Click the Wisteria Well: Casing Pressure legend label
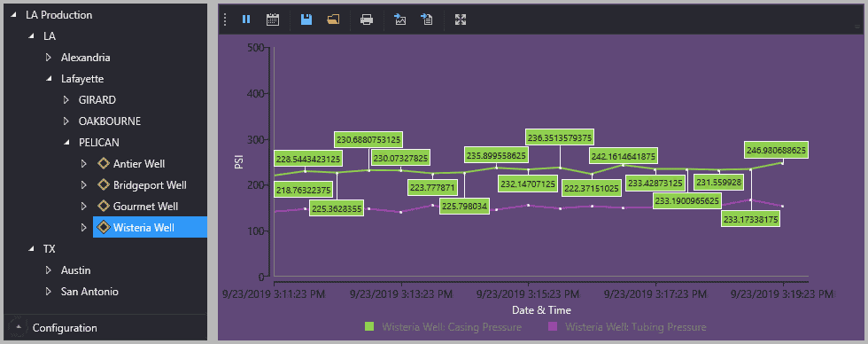This screenshot has height=344, width=868. [x=452, y=327]
